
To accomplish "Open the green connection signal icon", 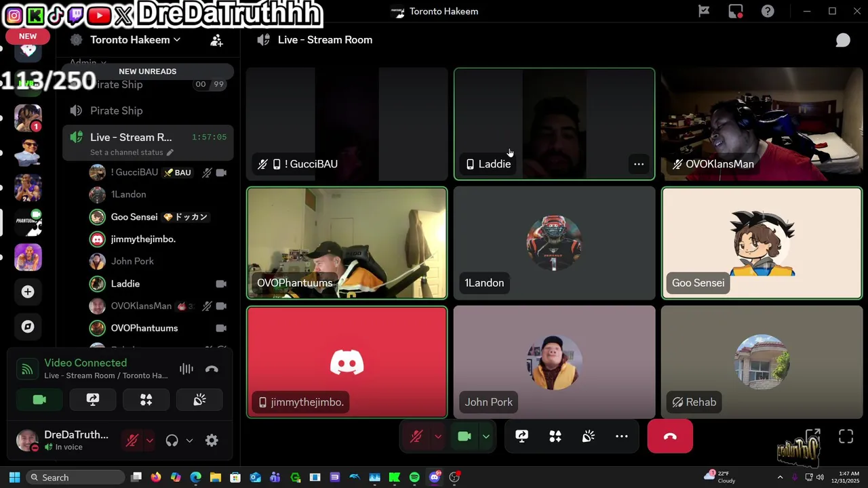I will coord(27,369).
